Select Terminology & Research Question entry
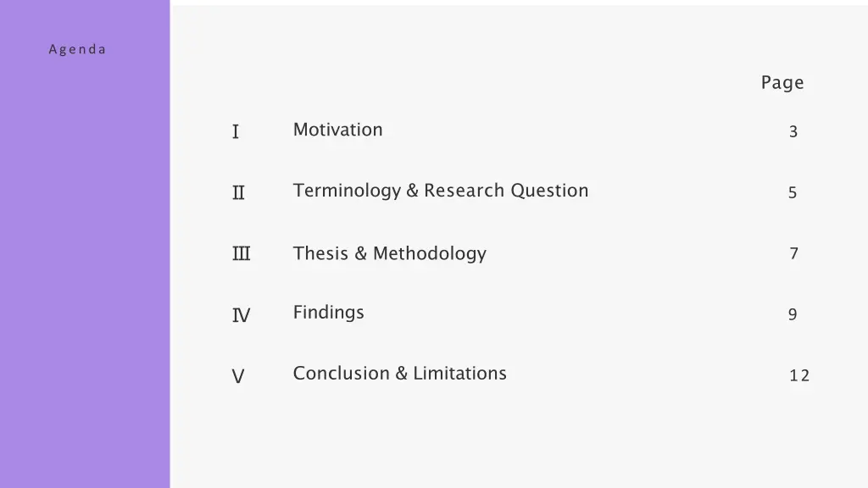The image size is (868, 488). click(x=441, y=191)
